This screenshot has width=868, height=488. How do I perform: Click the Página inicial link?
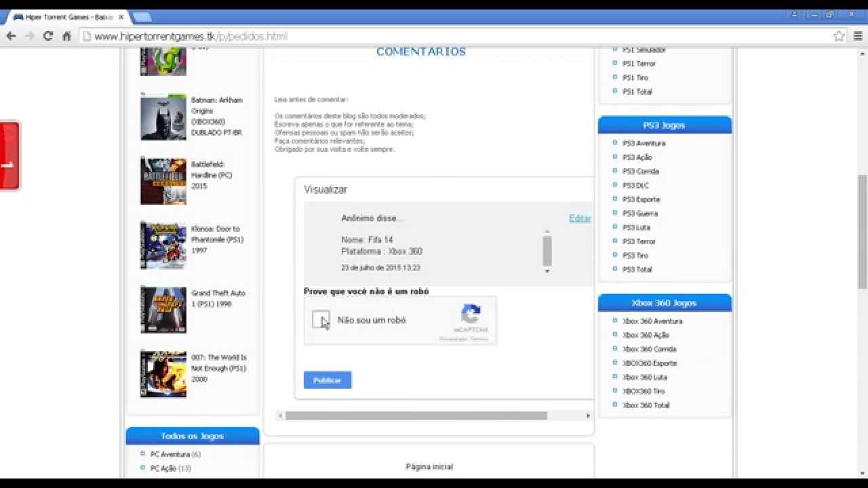[x=429, y=467]
